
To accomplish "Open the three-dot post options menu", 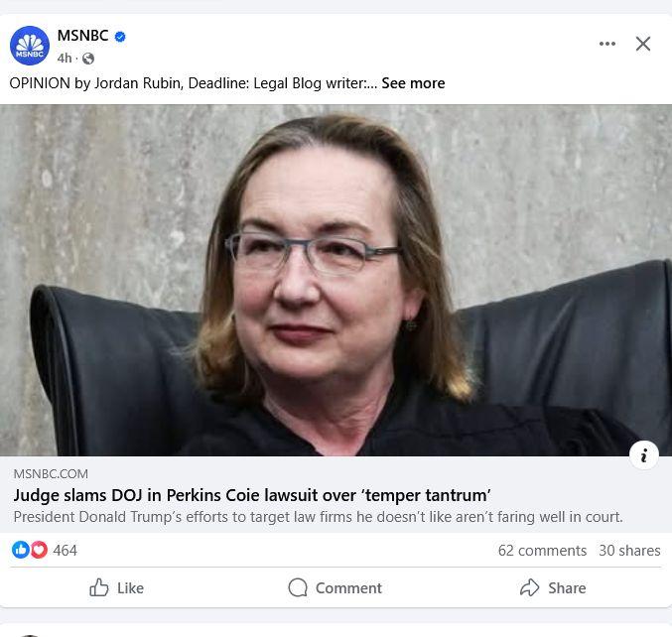I will point(607,44).
